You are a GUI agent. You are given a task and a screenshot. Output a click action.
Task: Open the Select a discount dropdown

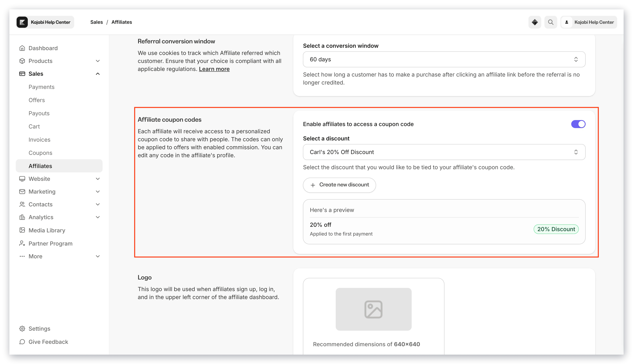coord(444,152)
